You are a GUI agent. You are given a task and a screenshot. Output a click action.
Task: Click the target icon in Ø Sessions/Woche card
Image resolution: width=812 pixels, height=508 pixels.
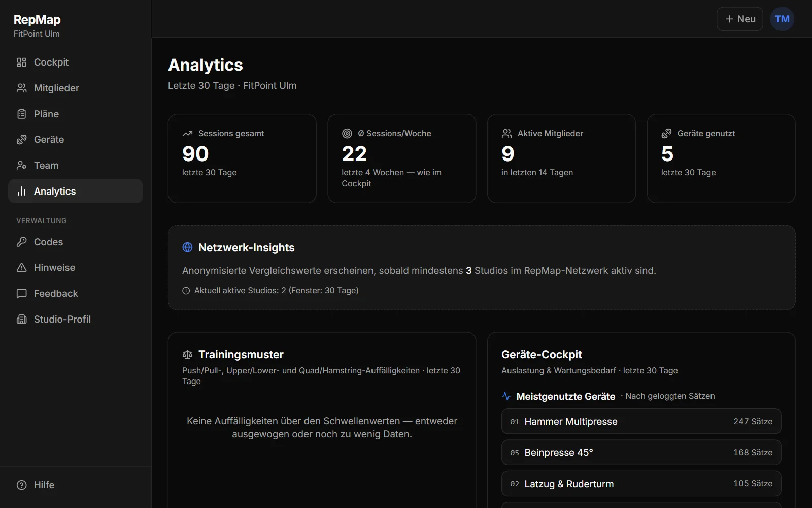pos(347,133)
